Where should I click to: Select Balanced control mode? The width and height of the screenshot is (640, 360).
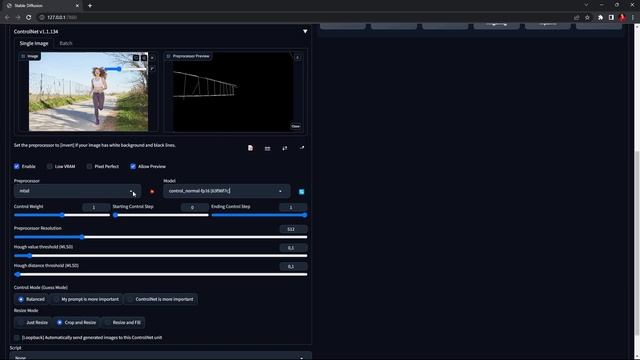[x=31, y=299]
